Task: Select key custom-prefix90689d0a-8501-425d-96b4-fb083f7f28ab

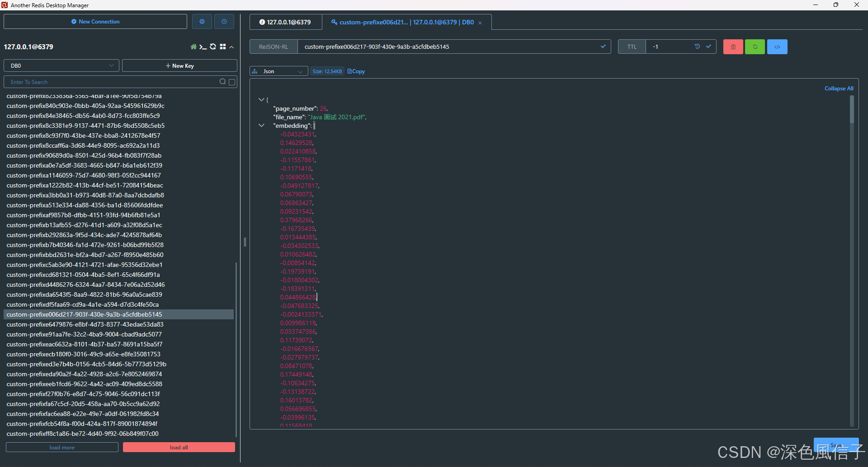Action: coord(84,155)
